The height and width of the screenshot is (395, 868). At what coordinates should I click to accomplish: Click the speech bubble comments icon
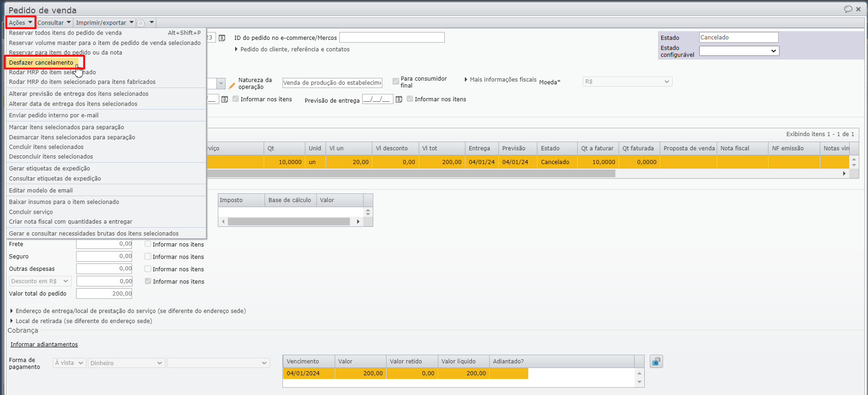848,9
